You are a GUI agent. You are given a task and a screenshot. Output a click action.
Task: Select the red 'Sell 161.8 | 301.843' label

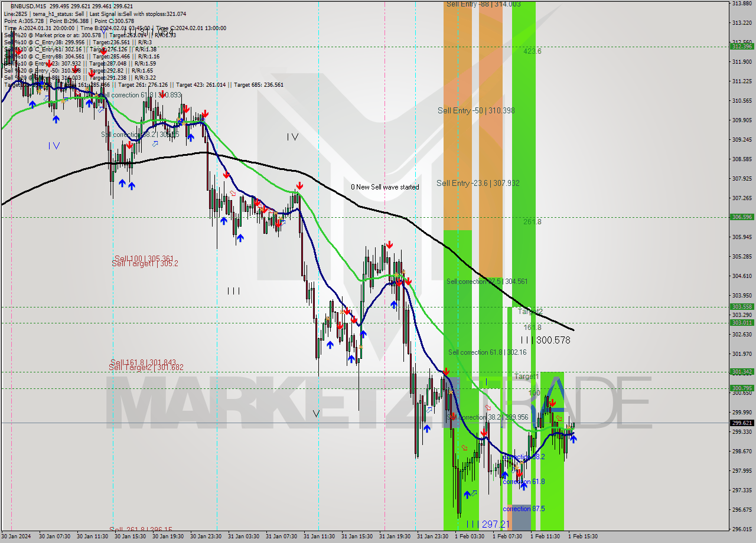(x=143, y=362)
